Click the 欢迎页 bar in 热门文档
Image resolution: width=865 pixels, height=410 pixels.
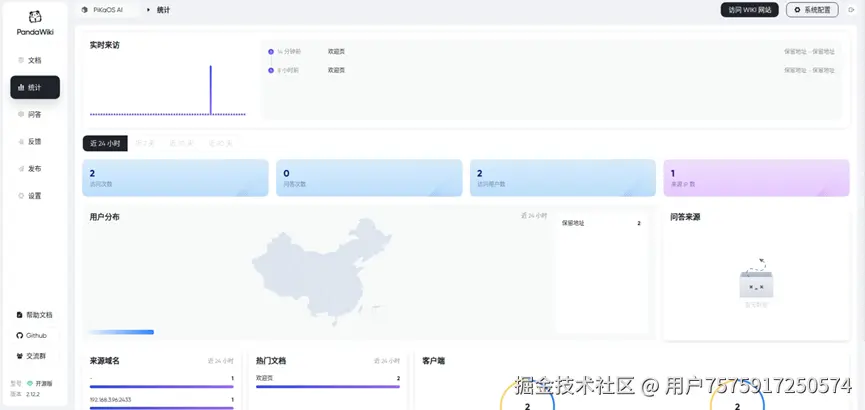tap(328, 387)
